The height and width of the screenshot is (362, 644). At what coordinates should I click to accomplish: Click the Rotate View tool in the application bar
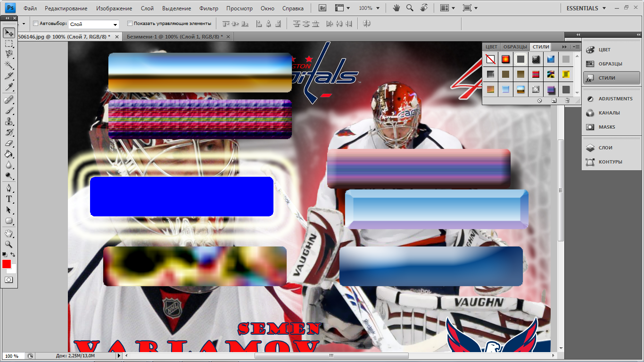[x=424, y=8]
